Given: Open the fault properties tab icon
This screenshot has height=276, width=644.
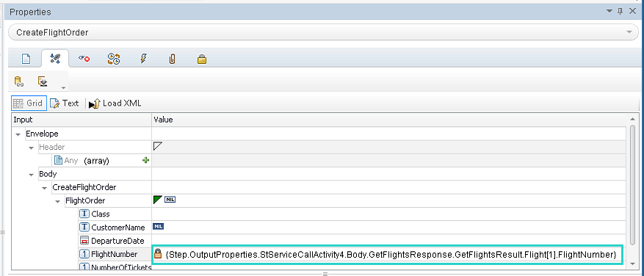Looking at the screenshot, I should click(84, 59).
